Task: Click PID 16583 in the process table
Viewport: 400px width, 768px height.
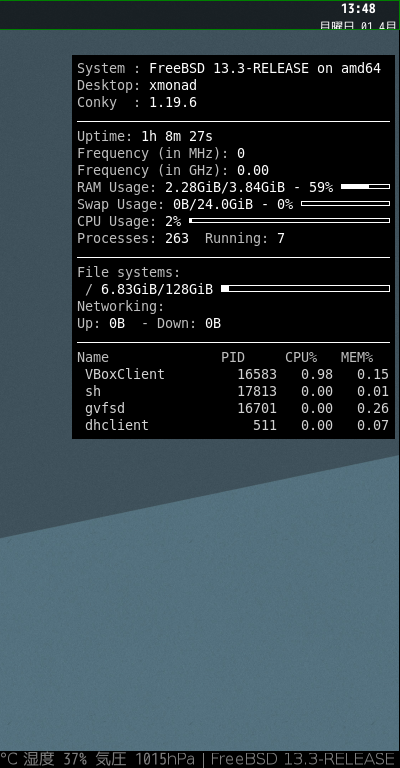Action: coord(257,375)
